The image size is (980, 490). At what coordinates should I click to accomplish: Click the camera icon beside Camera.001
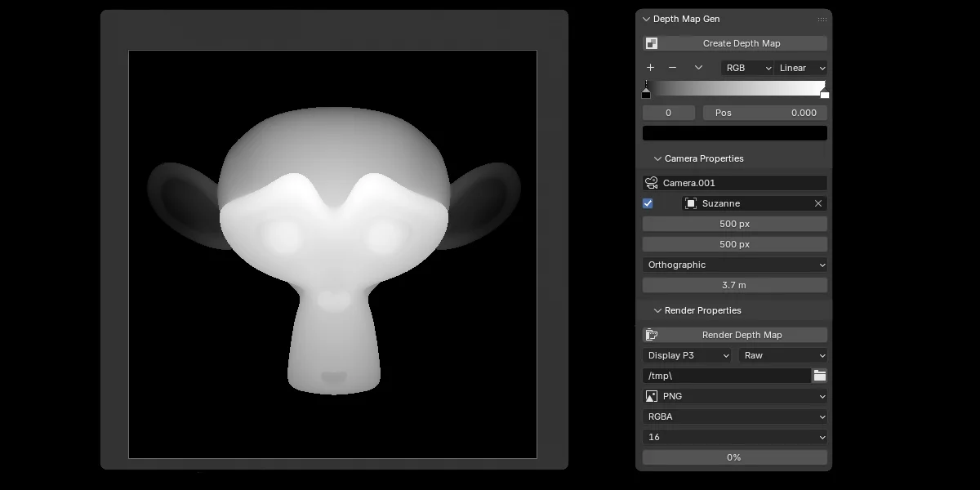click(651, 182)
